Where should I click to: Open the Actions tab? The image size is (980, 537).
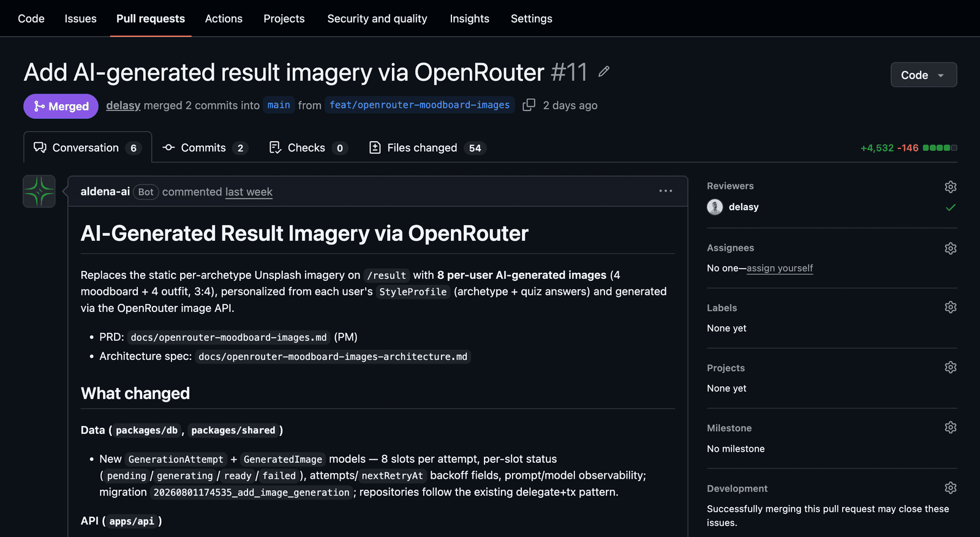224,18
